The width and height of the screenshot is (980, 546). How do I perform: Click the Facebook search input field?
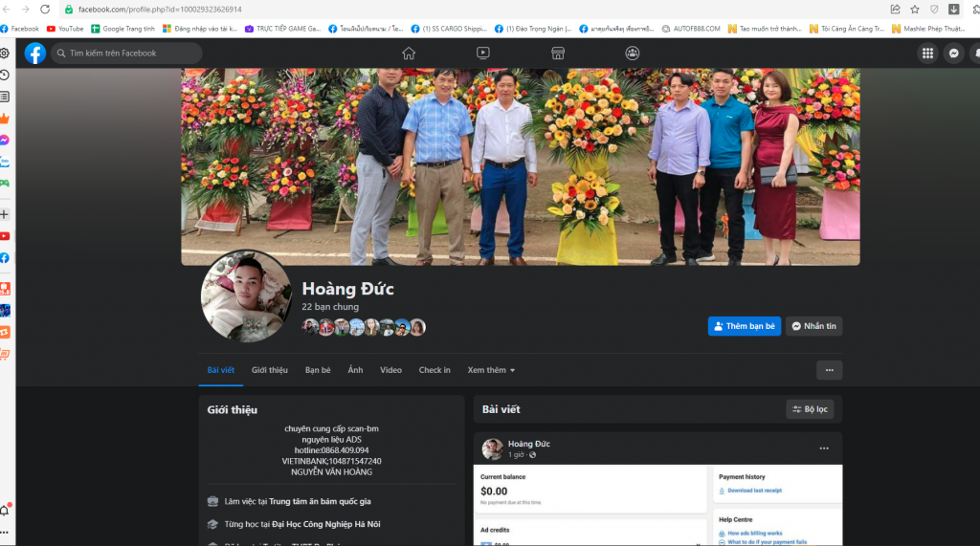click(129, 54)
